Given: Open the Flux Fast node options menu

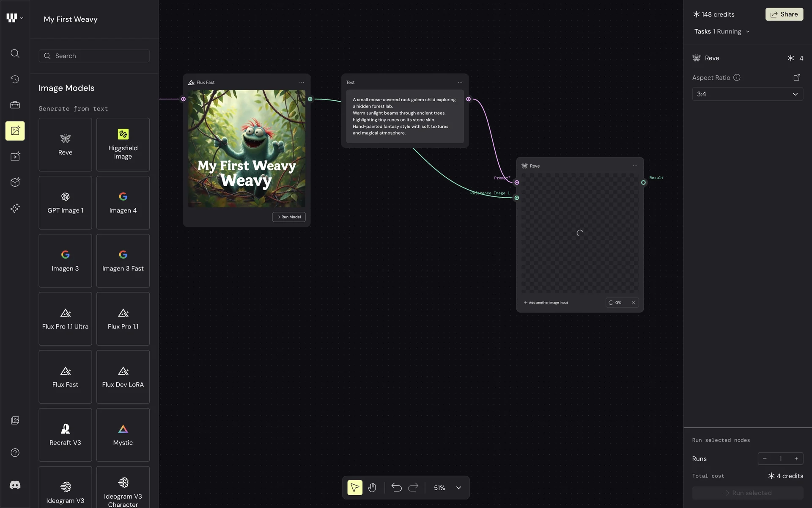Looking at the screenshot, I should pos(302,83).
